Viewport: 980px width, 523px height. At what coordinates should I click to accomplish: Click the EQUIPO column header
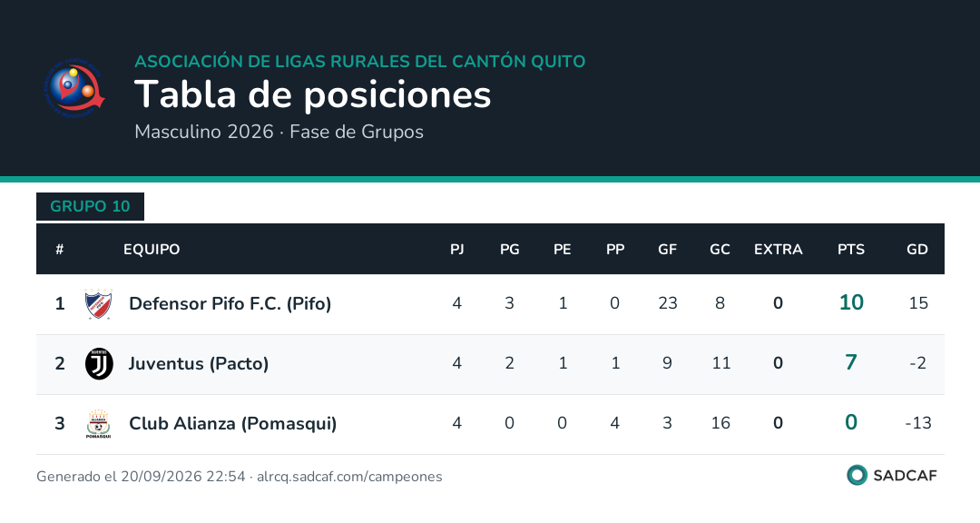pos(152,250)
